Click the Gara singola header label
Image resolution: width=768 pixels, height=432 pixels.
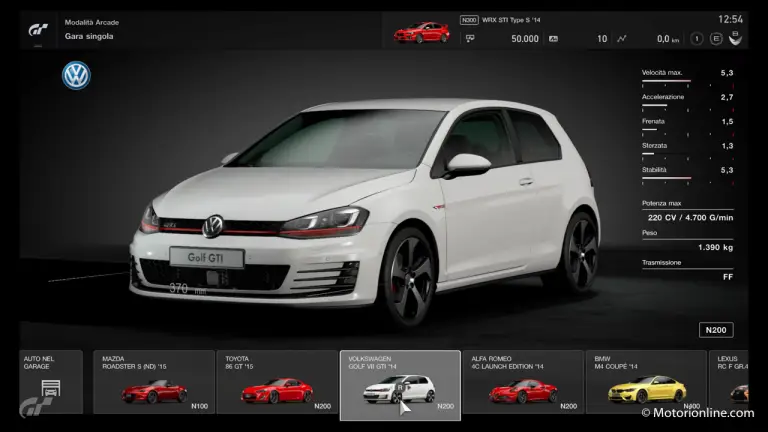tap(89, 36)
